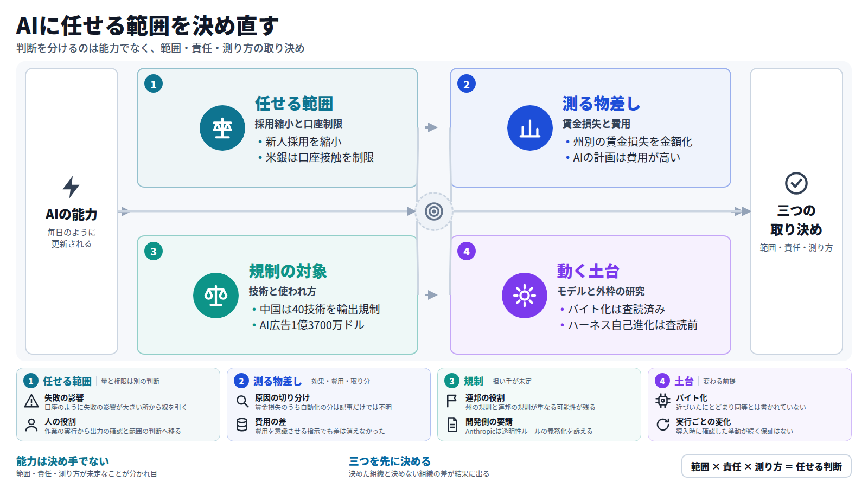Click the teal scale icon beside 任せる範囲
Viewport: 868px width, 488px height.
pos(222,128)
